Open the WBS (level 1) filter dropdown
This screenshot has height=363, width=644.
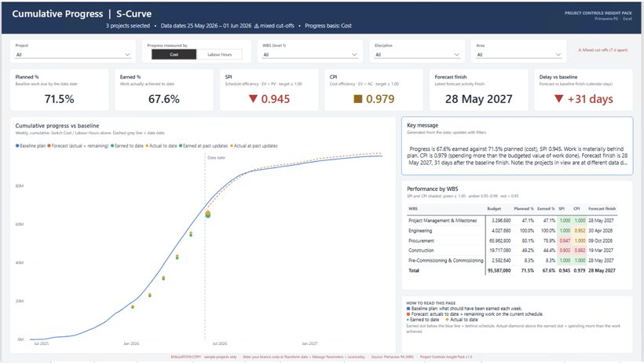[x=310, y=55]
